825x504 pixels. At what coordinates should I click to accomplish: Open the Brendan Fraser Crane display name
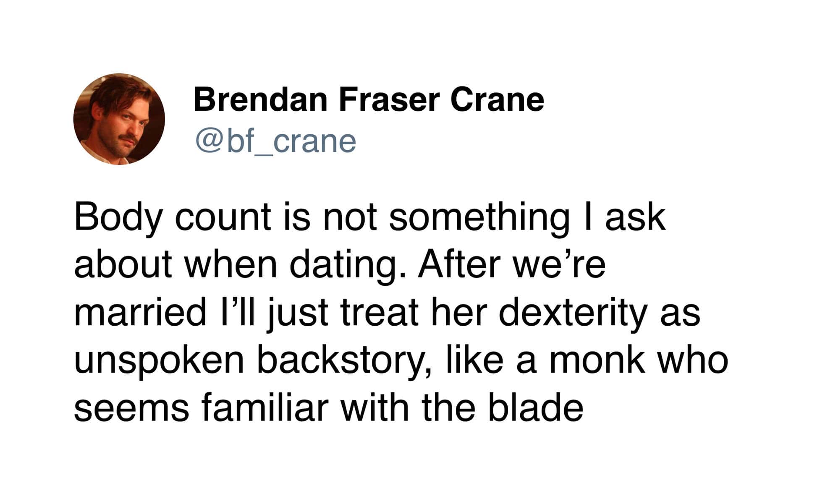368,100
